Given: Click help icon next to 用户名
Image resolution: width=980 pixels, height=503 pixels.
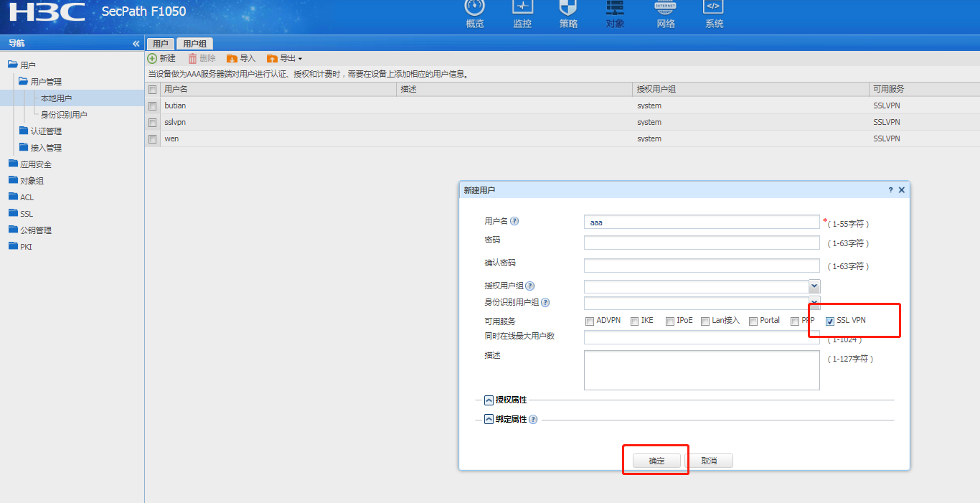Looking at the screenshot, I should coord(514,221).
